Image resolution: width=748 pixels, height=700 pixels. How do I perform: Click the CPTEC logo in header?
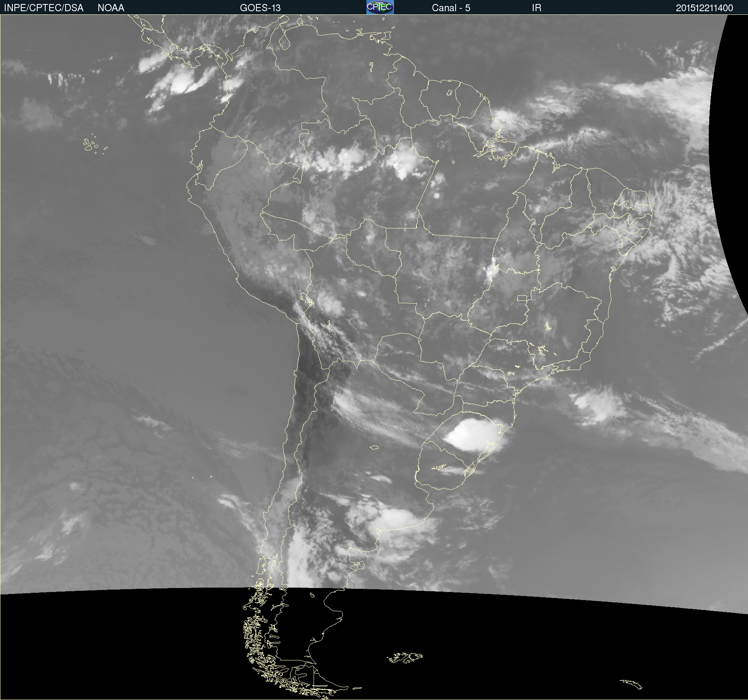pyautogui.click(x=380, y=7)
